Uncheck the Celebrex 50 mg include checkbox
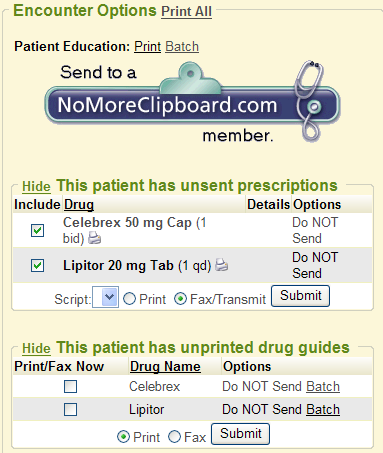 click(x=37, y=230)
